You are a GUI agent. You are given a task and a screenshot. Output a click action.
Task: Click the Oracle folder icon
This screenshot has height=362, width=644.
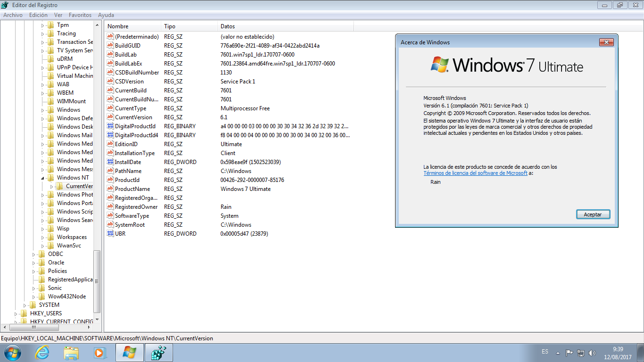(41, 263)
